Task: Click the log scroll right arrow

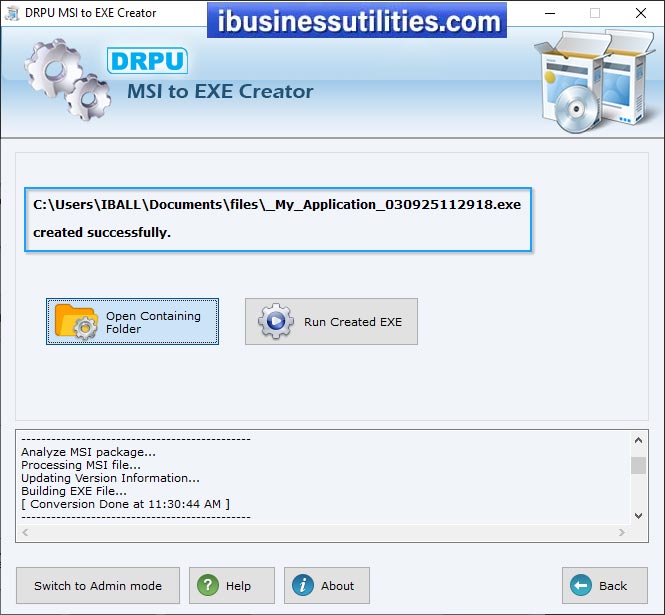Action: coord(622,532)
